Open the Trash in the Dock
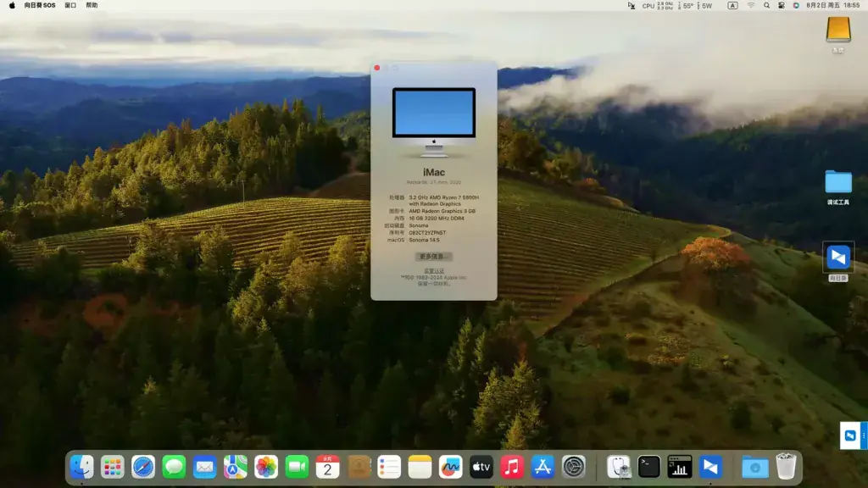 point(786,467)
